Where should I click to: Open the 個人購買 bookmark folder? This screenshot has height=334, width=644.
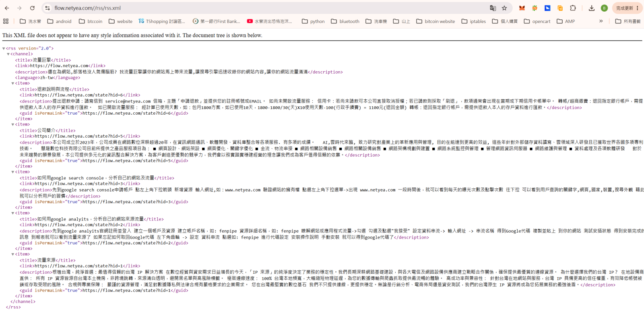click(x=505, y=21)
